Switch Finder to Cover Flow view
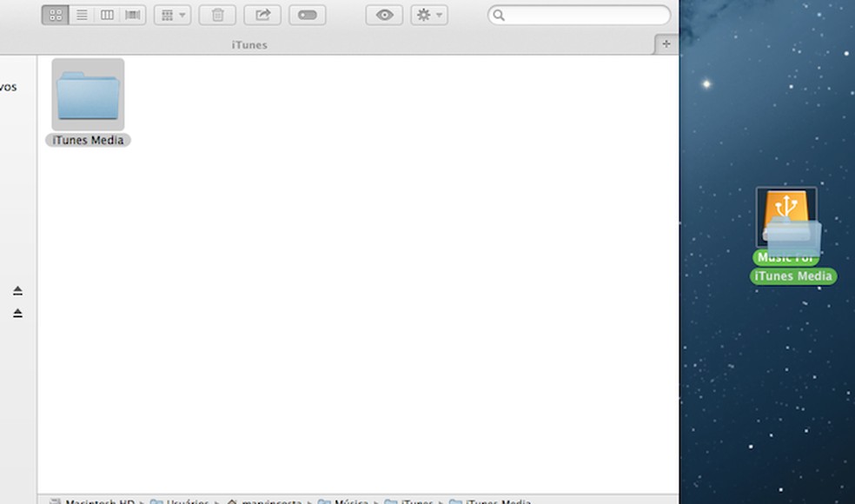Screen dimensions: 855x504 (133, 16)
